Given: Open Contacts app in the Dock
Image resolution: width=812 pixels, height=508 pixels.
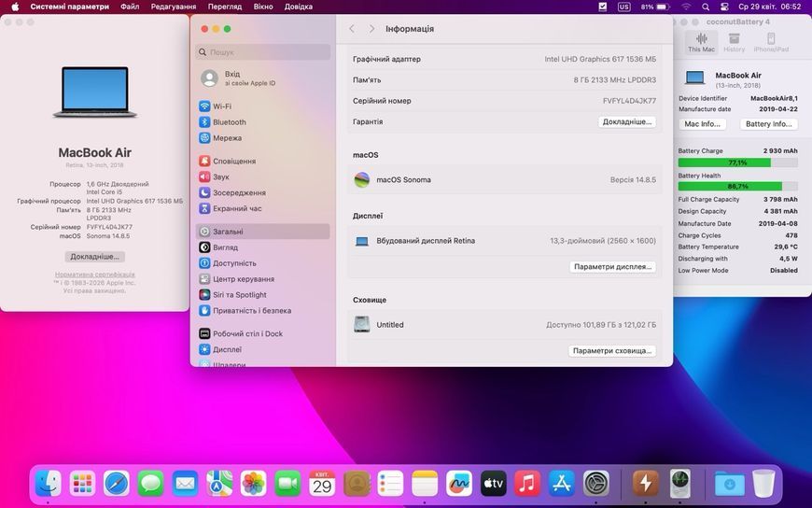Looking at the screenshot, I should (357, 484).
